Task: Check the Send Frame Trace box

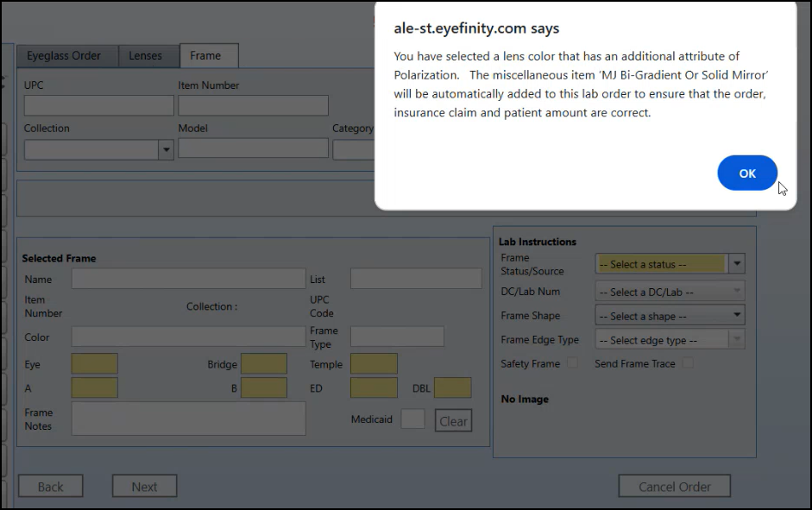Action: [688, 363]
